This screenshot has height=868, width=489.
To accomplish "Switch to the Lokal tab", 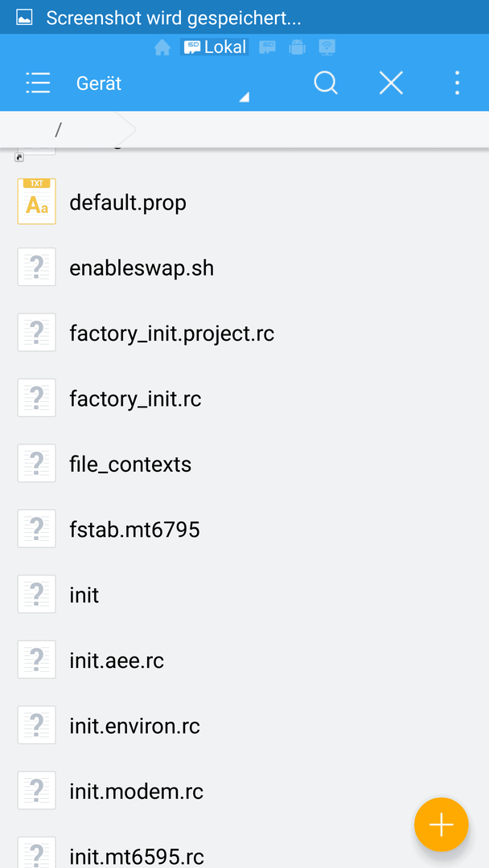I will 214,47.
